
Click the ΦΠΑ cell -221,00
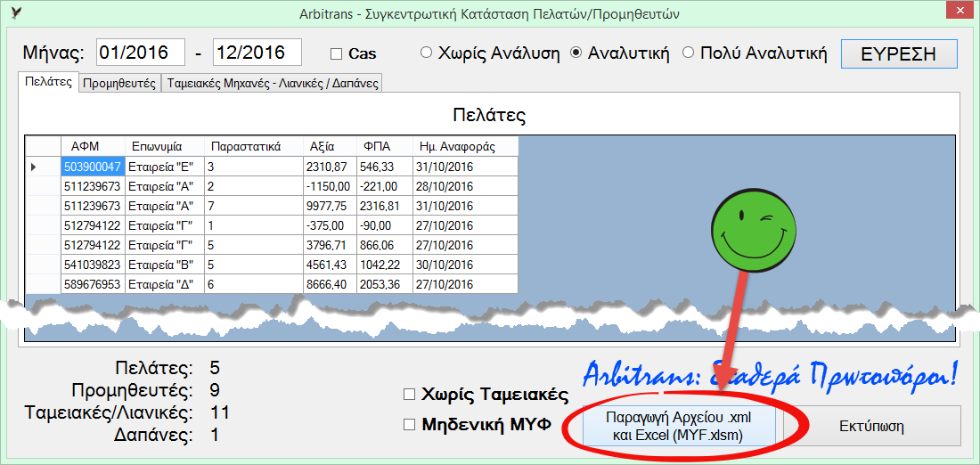(x=384, y=186)
